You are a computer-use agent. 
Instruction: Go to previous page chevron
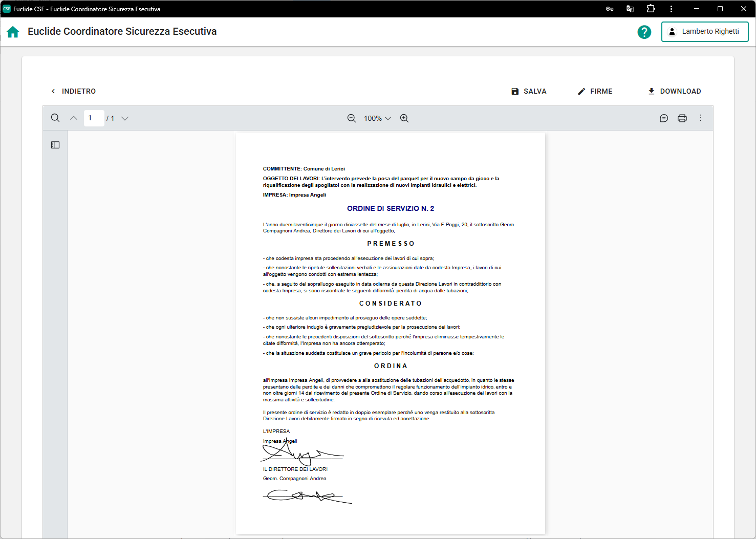74,118
